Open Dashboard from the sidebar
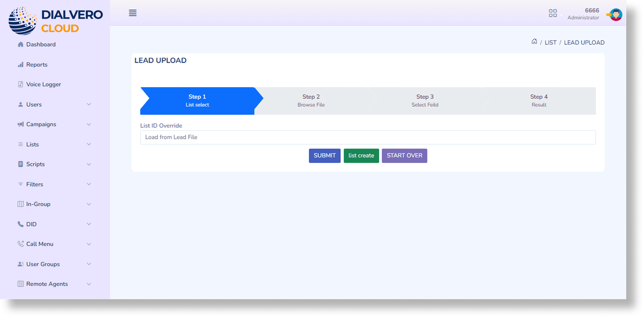 click(x=41, y=45)
